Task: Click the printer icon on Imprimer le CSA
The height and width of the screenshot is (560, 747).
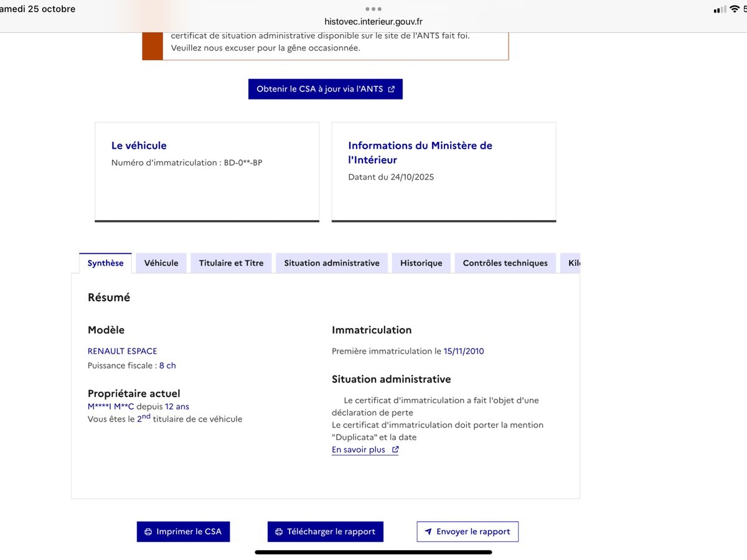Action: [148, 532]
